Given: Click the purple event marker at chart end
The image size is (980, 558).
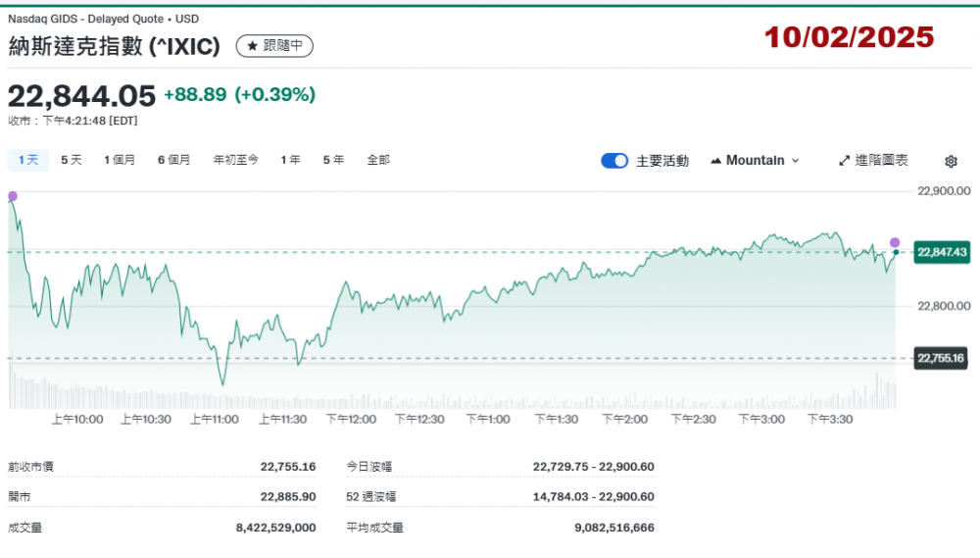Looking at the screenshot, I should pyautogui.click(x=894, y=242).
